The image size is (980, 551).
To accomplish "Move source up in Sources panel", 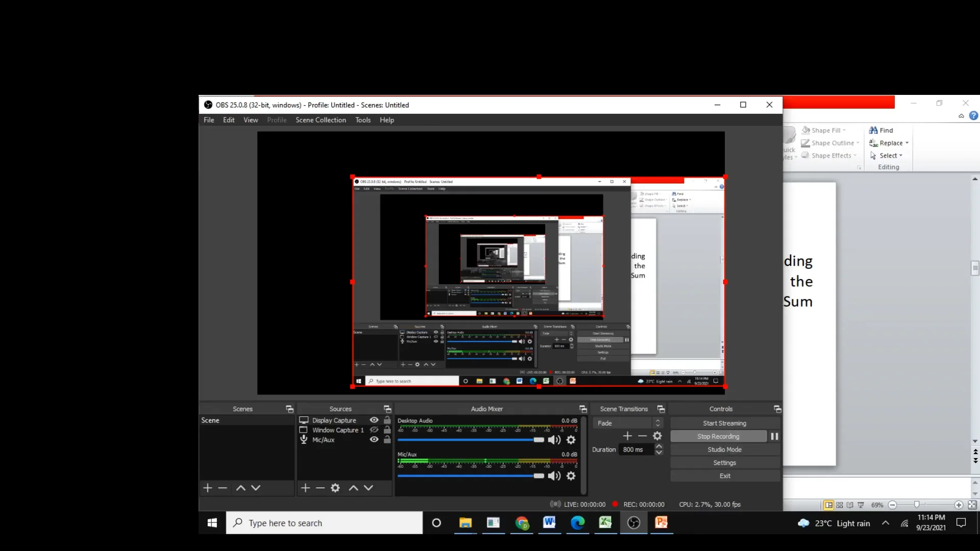I will click(x=353, y=488).
